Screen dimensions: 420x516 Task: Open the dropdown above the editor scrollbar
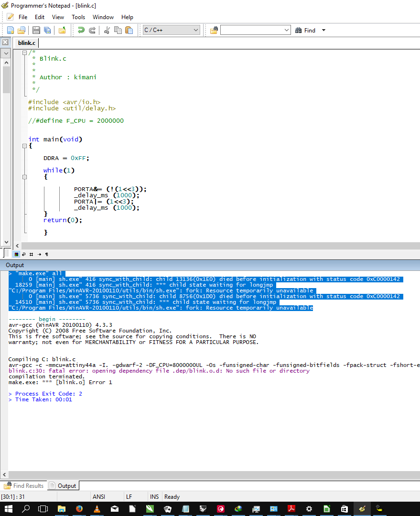(x=6, y=53)
